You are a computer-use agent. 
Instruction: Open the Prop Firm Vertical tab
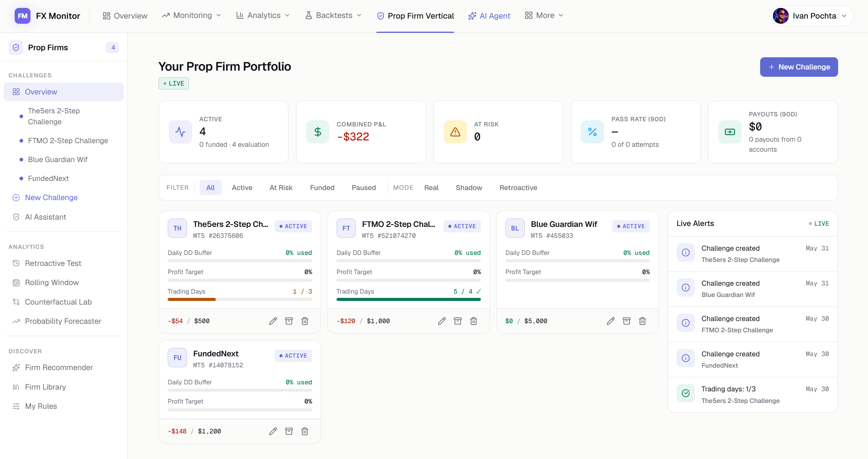tap(415, 16)
